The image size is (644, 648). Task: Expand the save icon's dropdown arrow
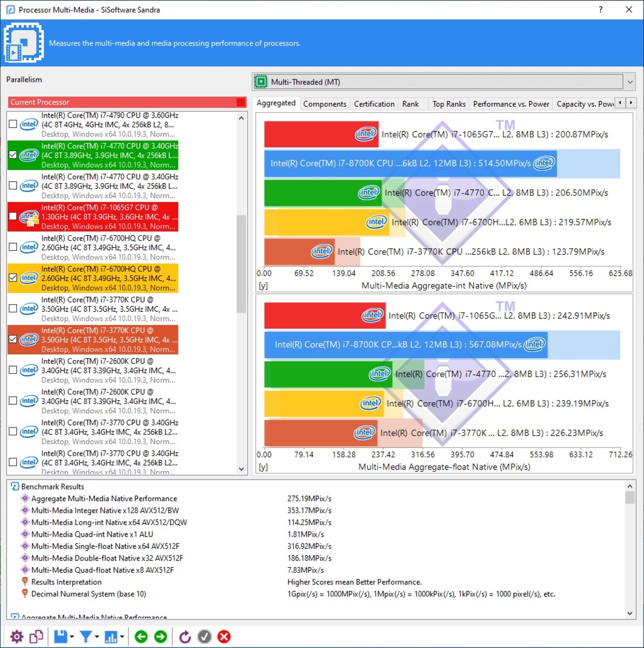click(x=71, y=637)
